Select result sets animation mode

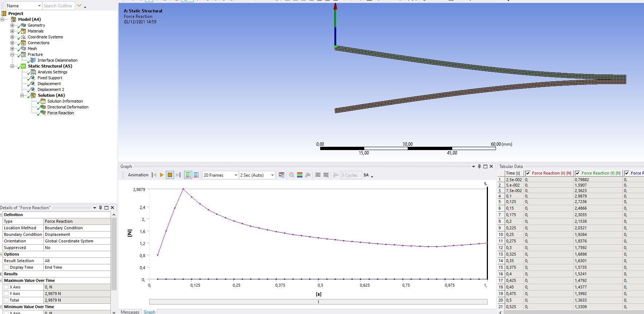[196, 175]
